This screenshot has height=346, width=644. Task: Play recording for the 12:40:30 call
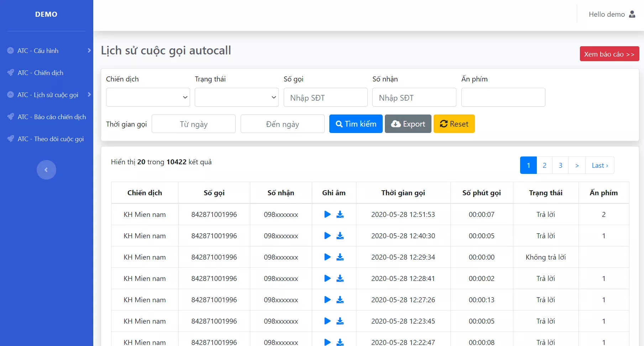tap(328, 236)
